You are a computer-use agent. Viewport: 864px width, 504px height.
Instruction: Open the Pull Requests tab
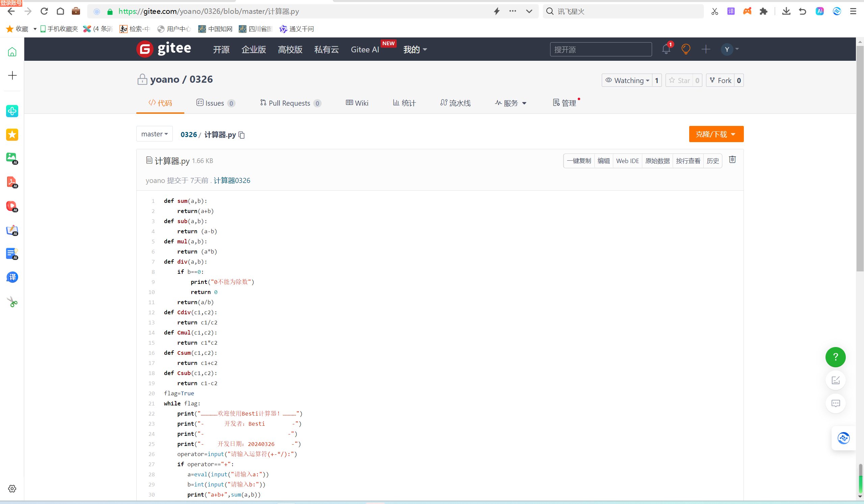click(x=290, y=103)
